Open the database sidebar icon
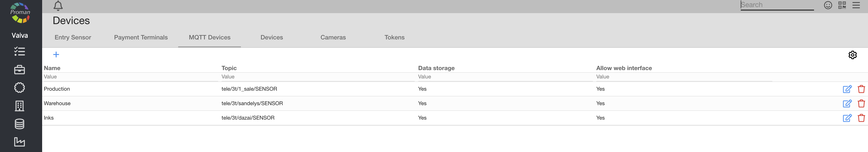The image size is (868, 152). pos(20,124)
